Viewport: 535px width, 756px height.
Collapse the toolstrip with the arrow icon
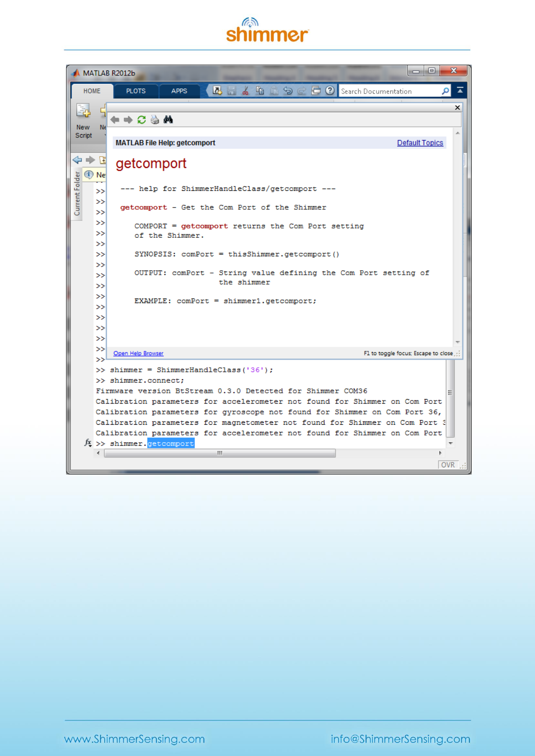point(460,90)
